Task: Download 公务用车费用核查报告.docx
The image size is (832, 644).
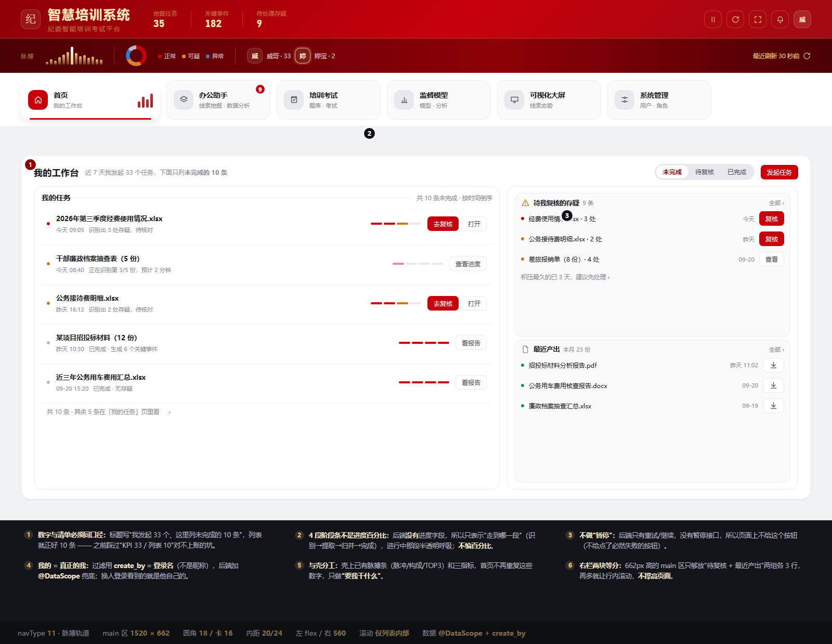Action: click(x=773, y=385)
